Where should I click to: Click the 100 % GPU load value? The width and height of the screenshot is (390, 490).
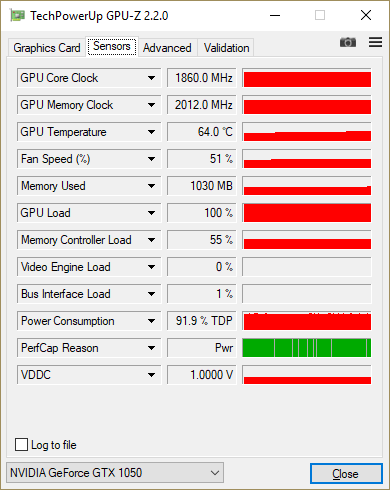click(x=202, y=213)
